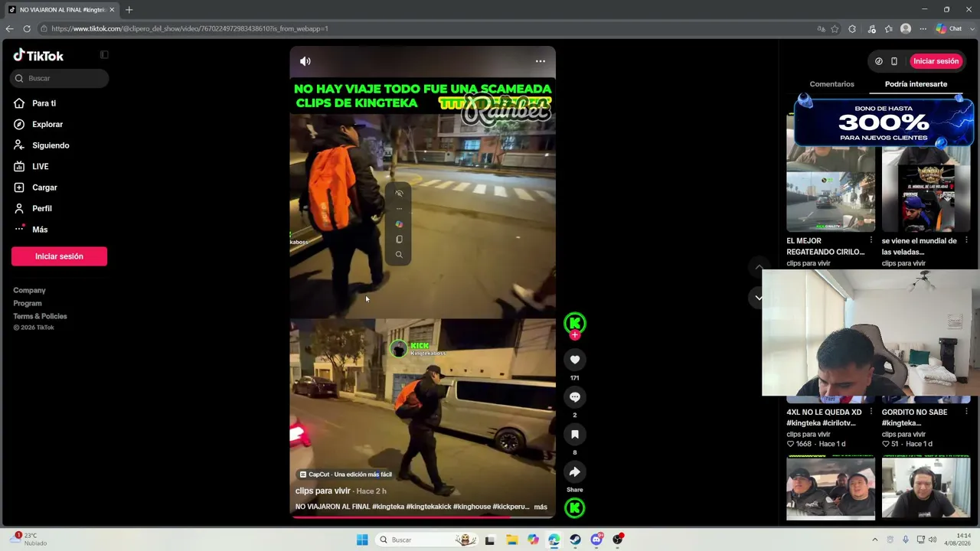Expand the Program footer section
The width and height of the screenshot is (980, 551).
pos(28,303)
